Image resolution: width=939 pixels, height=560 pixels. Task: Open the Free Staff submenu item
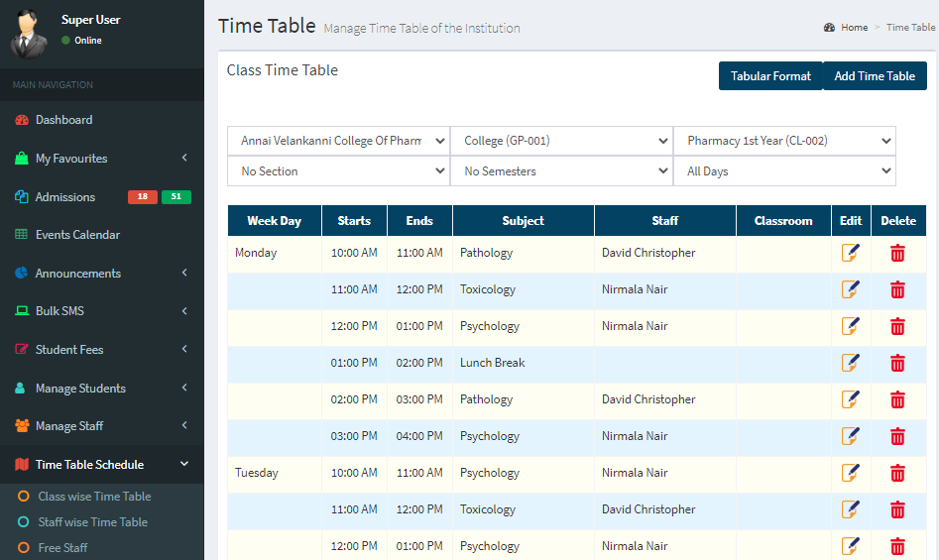(62, 547)
